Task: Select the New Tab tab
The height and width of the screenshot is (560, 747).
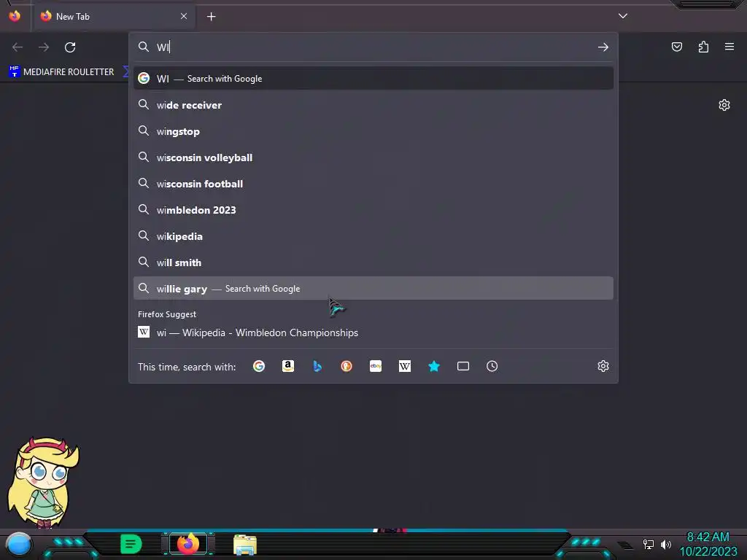Action: pos(115,17)
